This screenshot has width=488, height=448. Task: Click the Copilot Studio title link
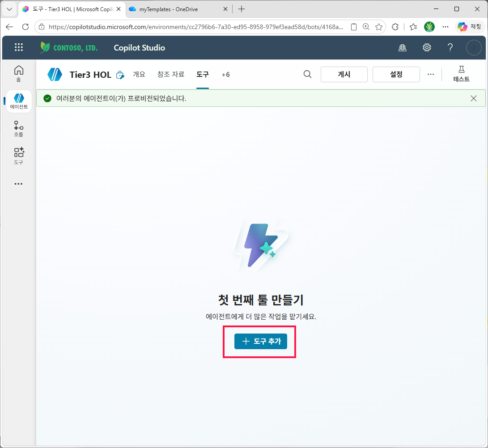tap(140, 47)
